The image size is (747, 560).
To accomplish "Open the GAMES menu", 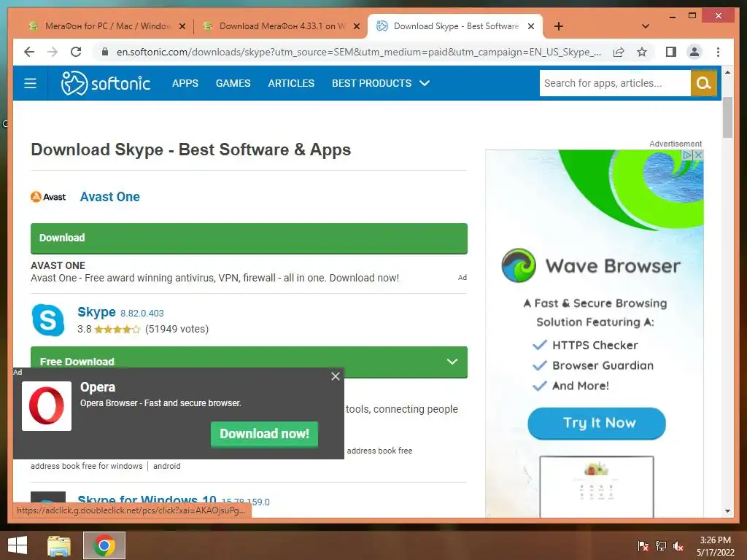I will [233, 83].
